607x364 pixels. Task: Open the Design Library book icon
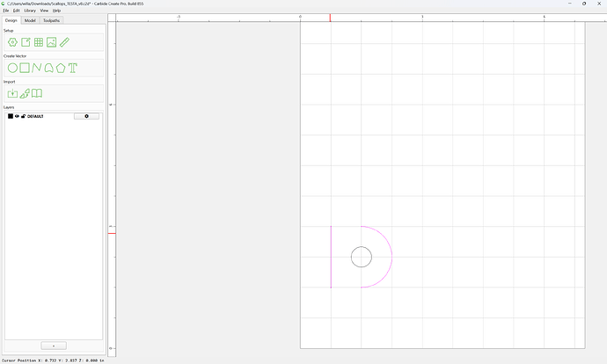tap(37, 93)
